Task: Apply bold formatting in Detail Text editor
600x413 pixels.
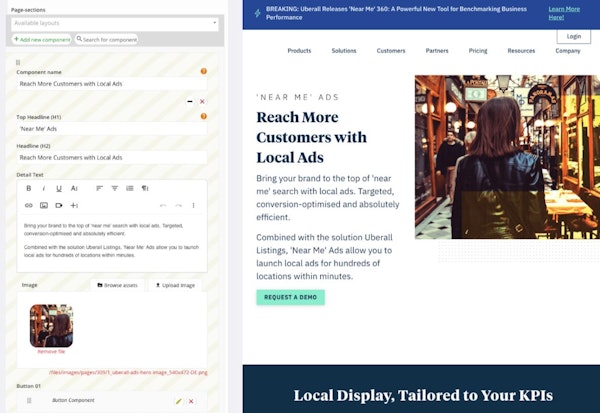Action: 29,188
